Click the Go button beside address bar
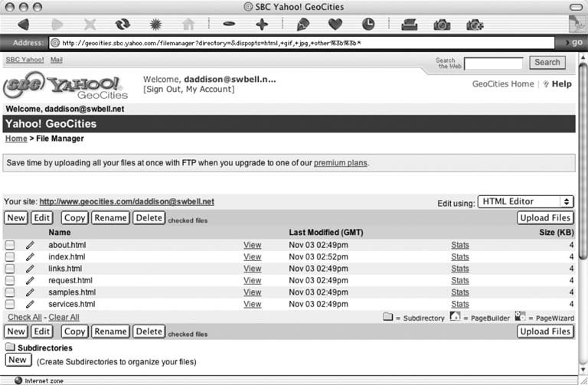Image resolution: width=588 pixels, height=385 pixels. pyautogui.click(x=577, y=42)
